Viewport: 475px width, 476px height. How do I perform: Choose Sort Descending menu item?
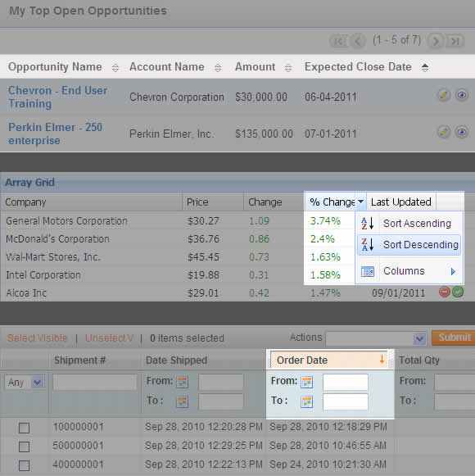tap(409, 245)
